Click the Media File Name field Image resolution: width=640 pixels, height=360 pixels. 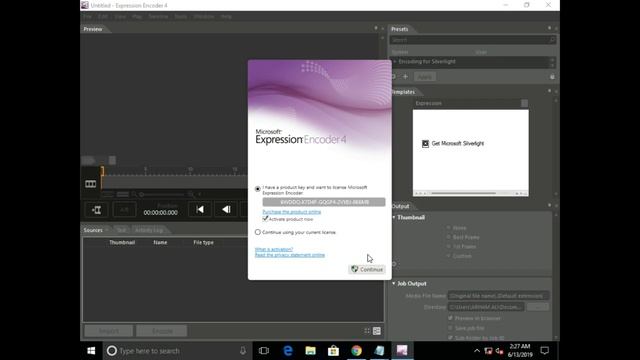498,296
